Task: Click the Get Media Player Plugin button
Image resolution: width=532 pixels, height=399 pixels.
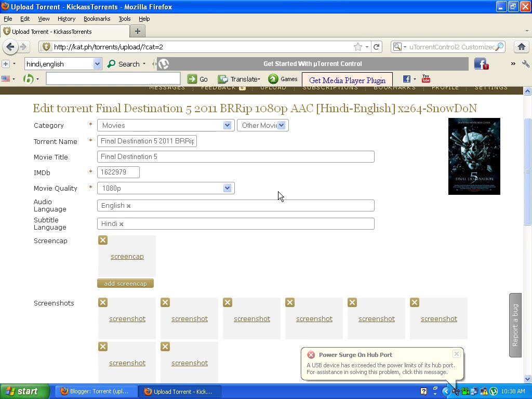Action: [x=347, y=80]
